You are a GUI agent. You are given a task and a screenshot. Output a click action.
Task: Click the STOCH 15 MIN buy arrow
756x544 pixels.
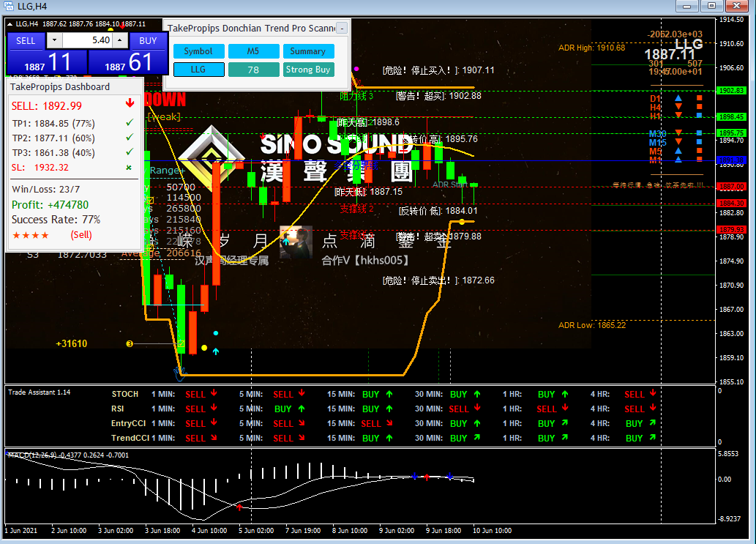coord(389,394)
